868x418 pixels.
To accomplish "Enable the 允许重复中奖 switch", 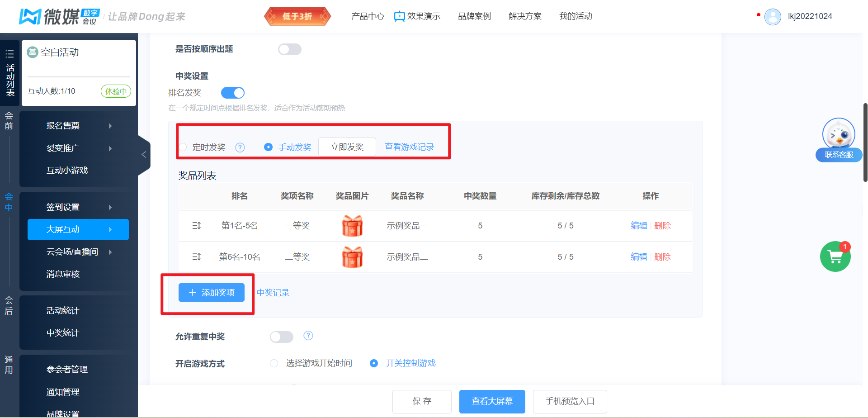I will (282, 337).
